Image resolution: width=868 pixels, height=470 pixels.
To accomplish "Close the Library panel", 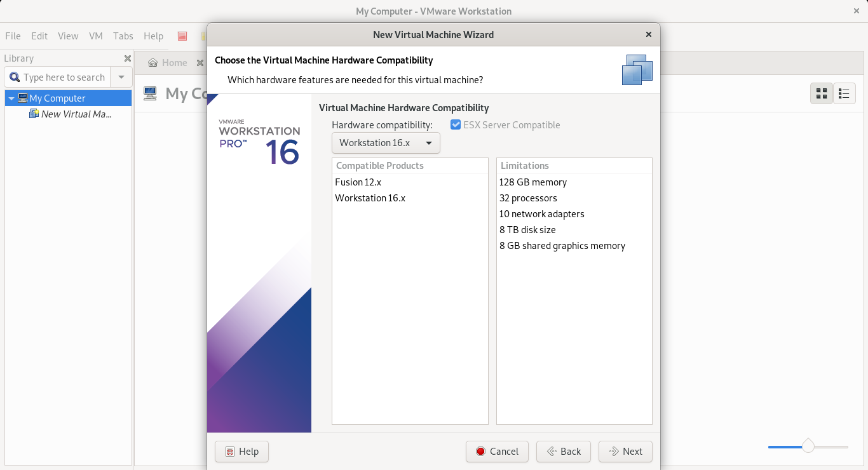I will (x=127, y=58).
